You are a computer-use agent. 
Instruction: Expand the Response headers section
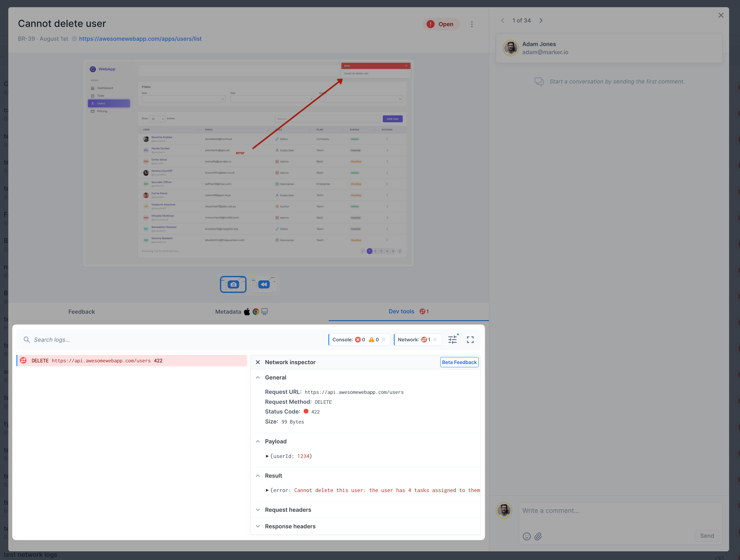258,527
